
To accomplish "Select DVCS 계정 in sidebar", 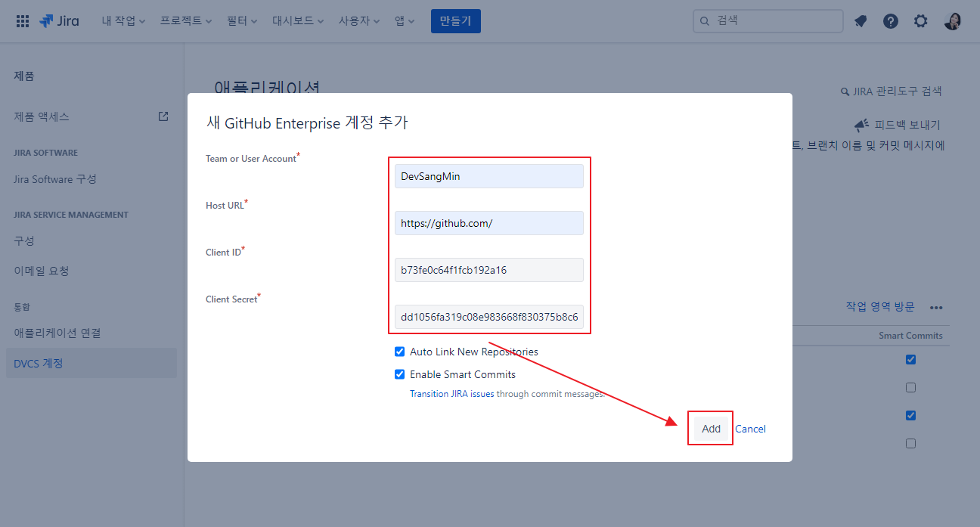I will 91,363.
